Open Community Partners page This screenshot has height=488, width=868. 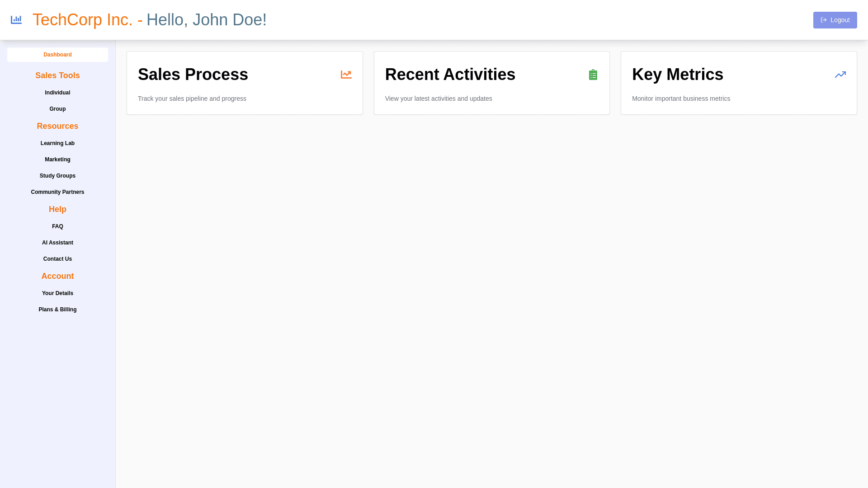pyautogui.click(x=57, y=192)
